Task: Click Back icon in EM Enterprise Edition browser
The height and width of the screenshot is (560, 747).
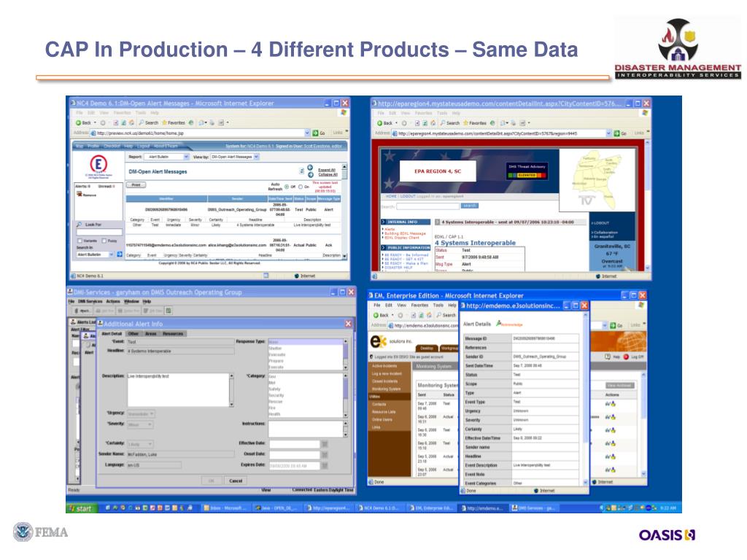Action: pyautogui.click(x=376, y=315)
